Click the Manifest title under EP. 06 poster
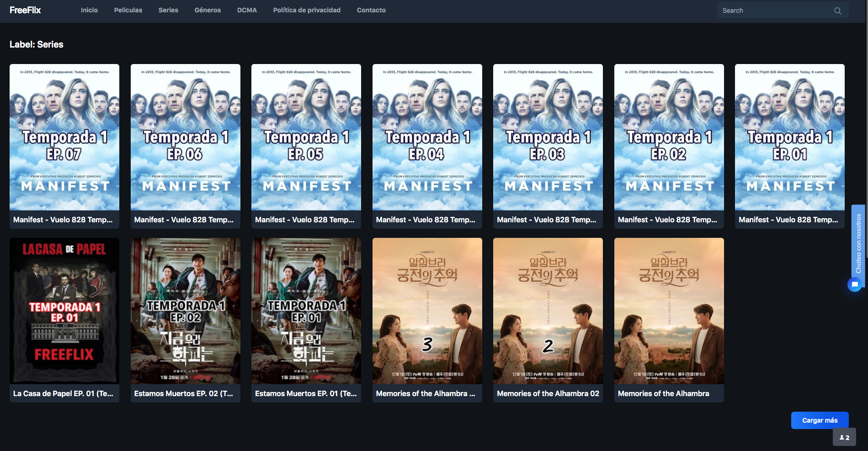 (x=184, y=220)
